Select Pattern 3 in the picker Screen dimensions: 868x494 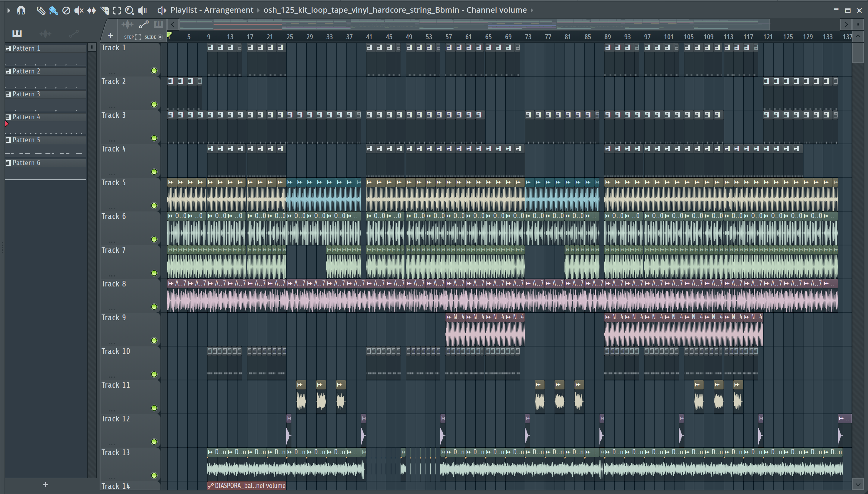tap(46, 94)
